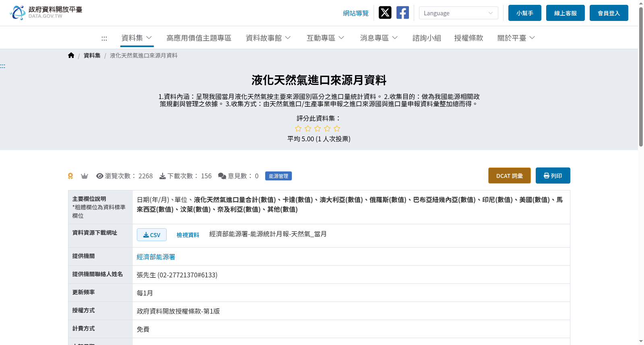Expand the 消息專區 menu
644x345 pixels.
pos(379,38)
